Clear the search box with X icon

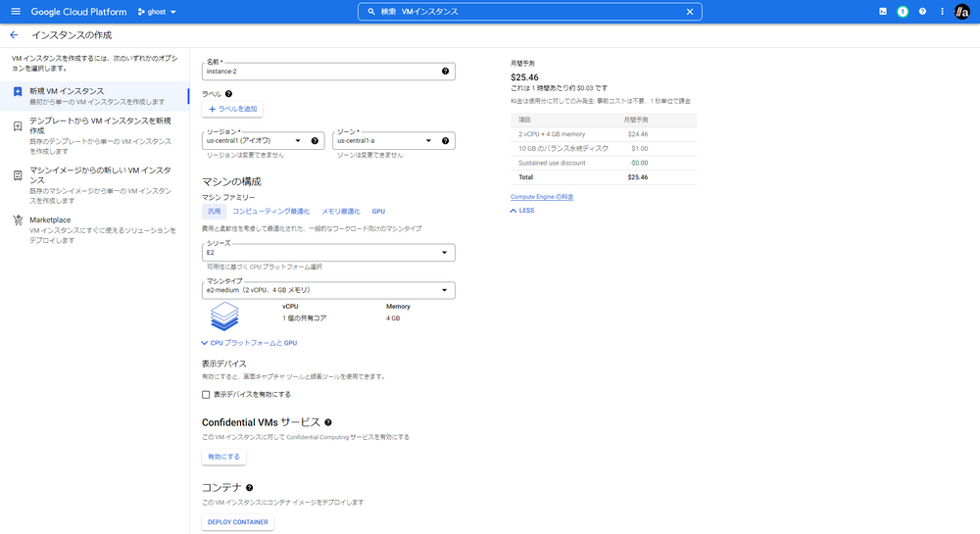(x=689, y=12)
